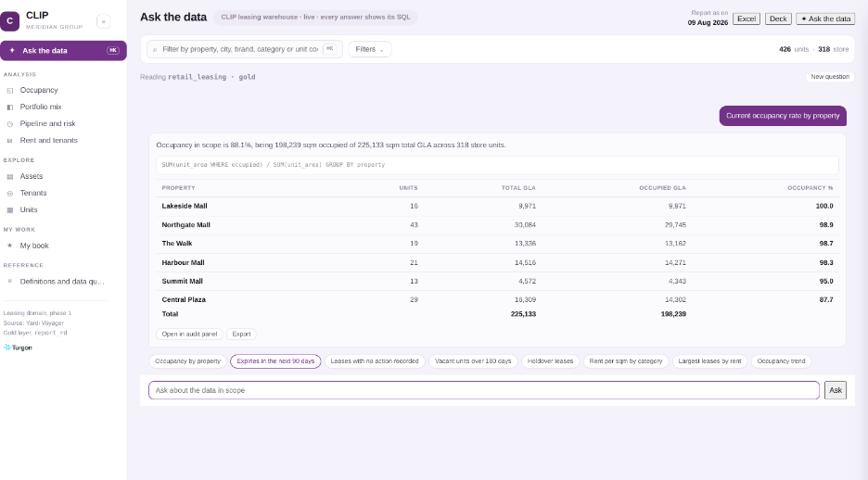Open Units in the sidebar

click(x=28, y=209)
